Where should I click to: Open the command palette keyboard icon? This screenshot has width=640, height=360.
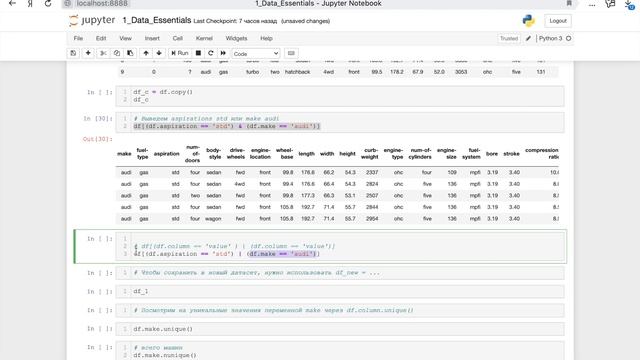(x=291, y=53)
